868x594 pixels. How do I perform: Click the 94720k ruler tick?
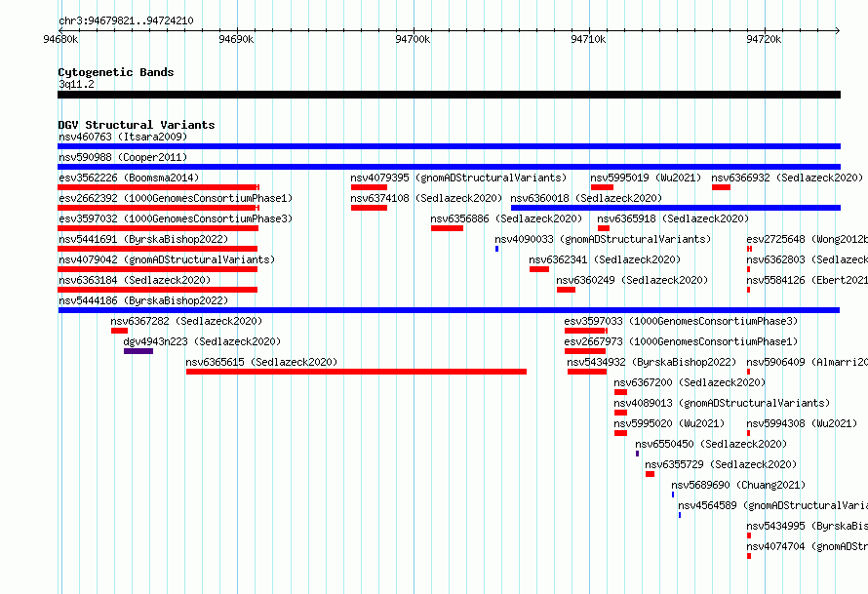pyautogui.click(x=764, y=39)
